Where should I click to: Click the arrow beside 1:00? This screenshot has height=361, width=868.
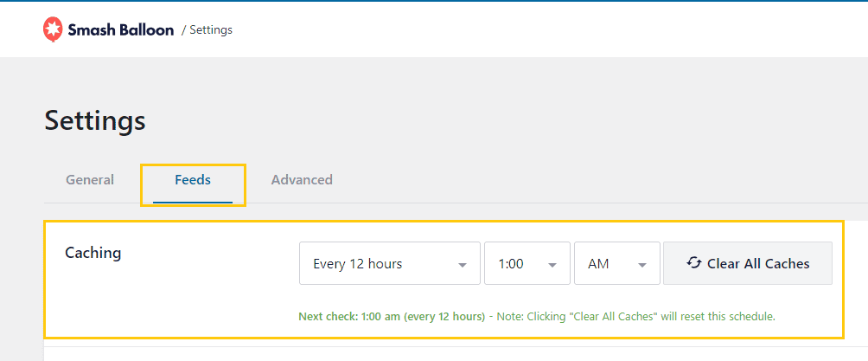pyautogui.click(x=552, y=265)
